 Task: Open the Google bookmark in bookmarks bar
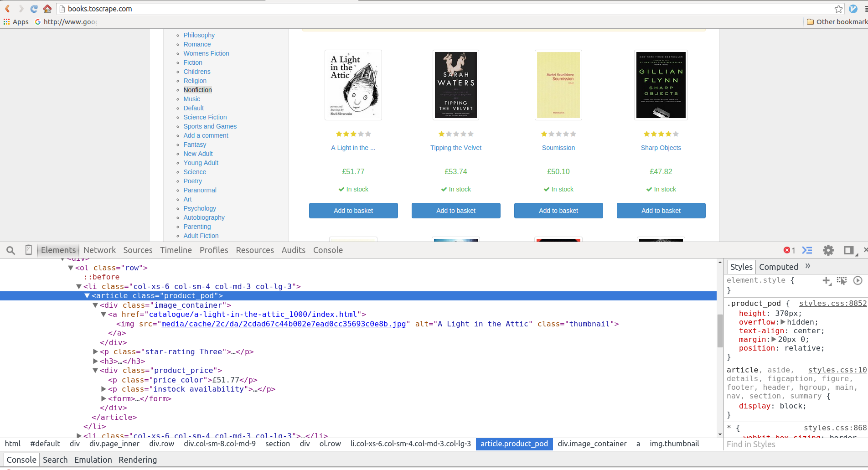(x=66, y=22)
